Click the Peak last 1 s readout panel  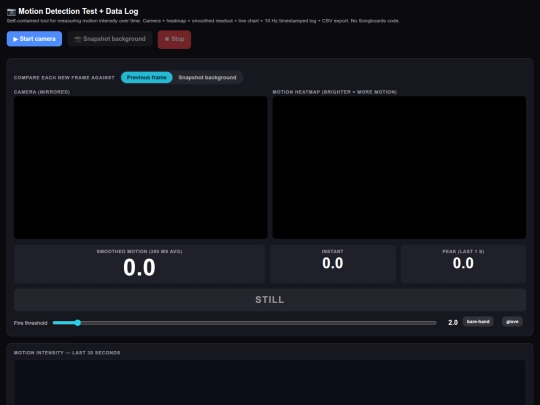click(463, 264)
